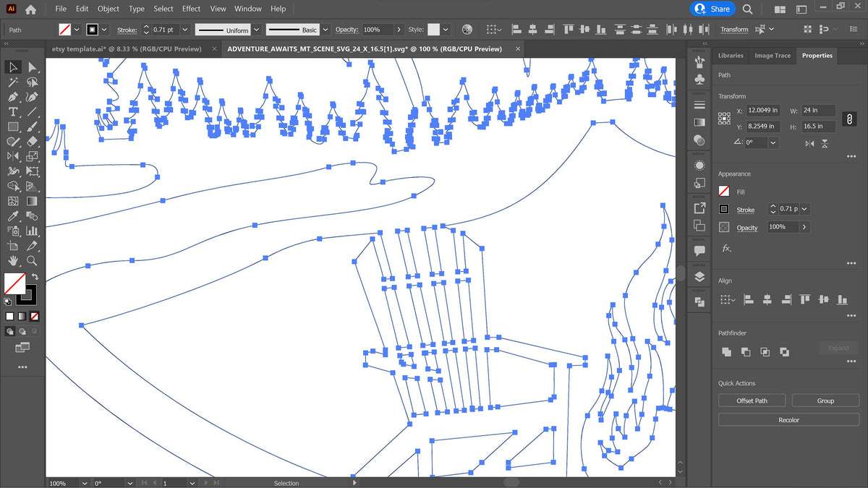The image size is (868, 488).
Task: Open the File menu
Action: pyautogui.click(x=61, y=9)
